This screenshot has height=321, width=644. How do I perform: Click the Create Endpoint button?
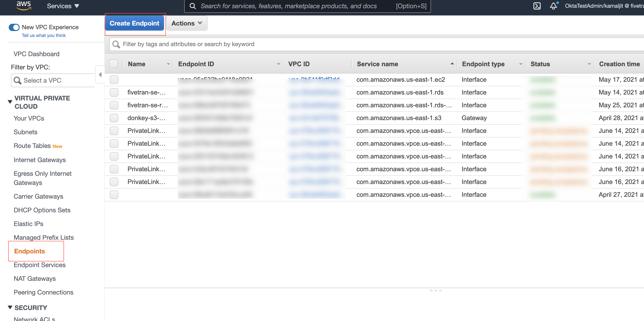tap(134, 23)
